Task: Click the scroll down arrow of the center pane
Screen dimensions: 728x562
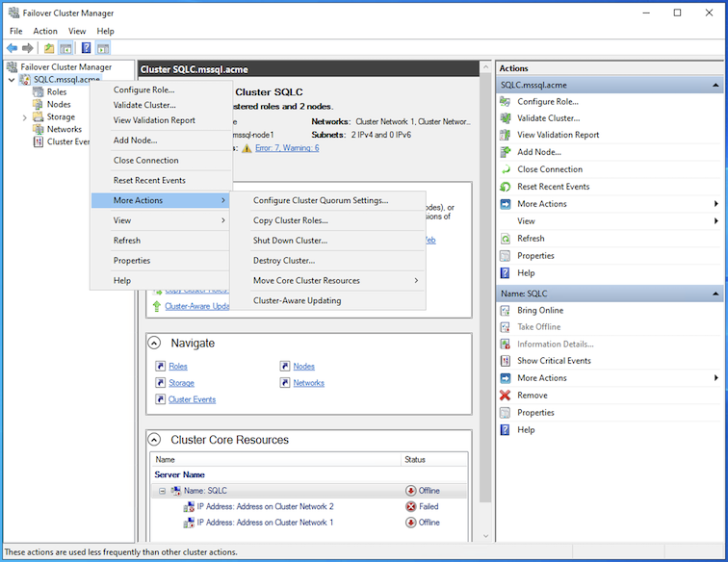Action: [485, 536]
